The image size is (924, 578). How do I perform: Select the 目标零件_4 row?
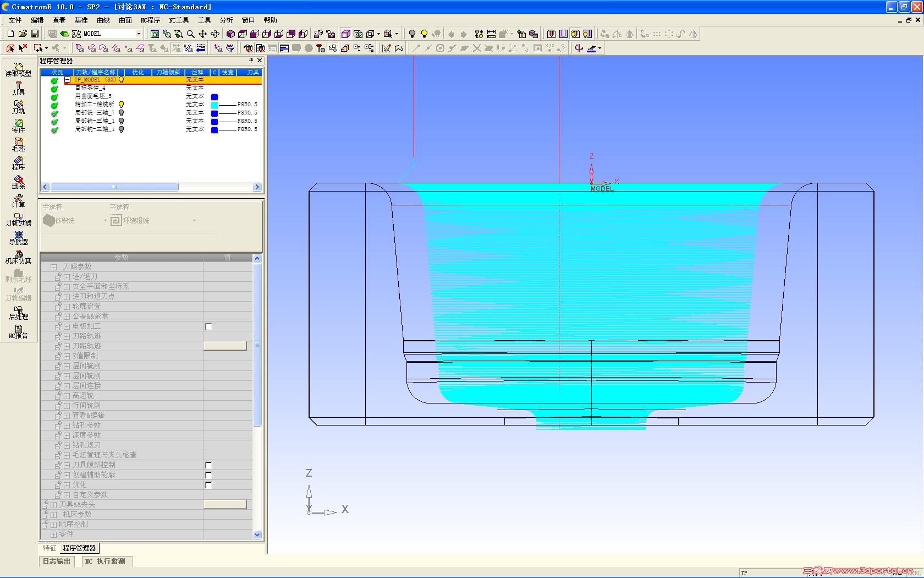(151, 88)
